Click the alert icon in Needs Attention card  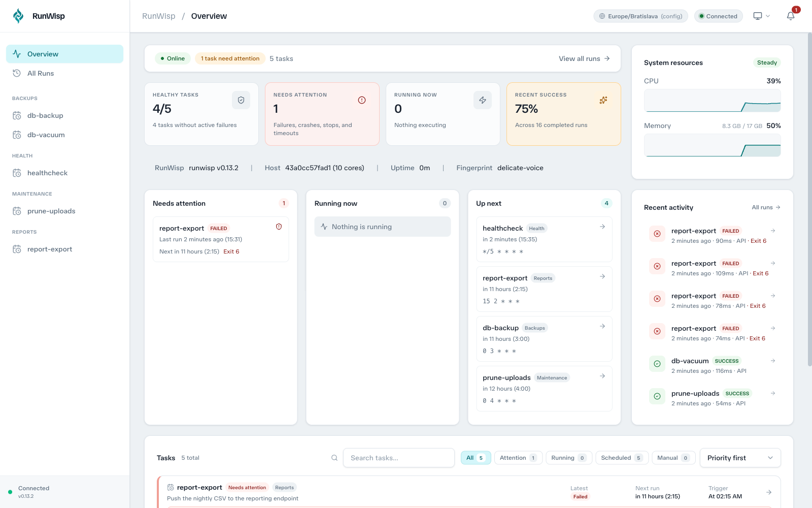[x=362, y=100]
